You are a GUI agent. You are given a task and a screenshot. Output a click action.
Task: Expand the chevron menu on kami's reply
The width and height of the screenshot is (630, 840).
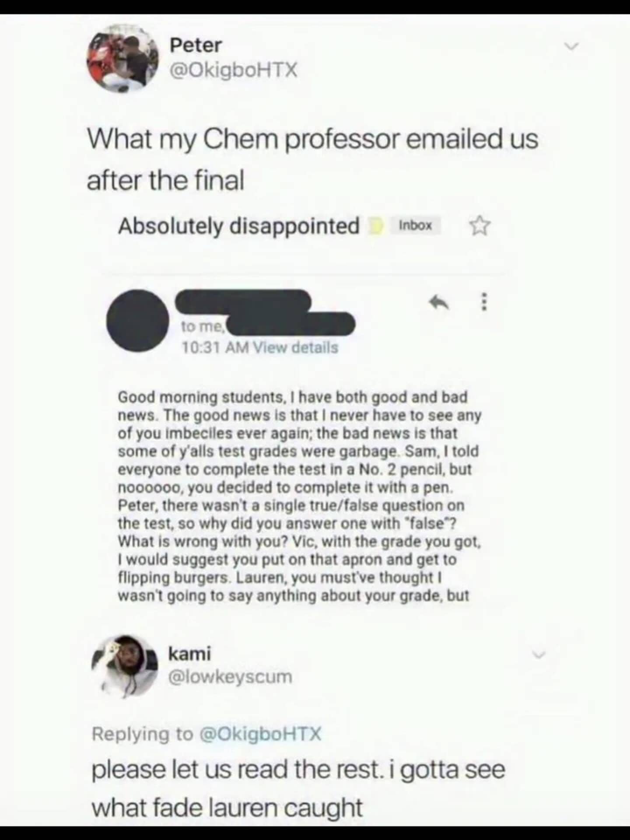point(539,655)
